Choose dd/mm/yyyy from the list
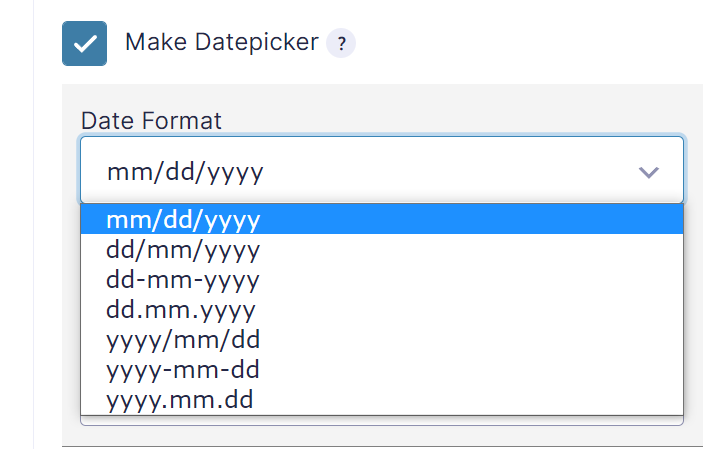Image resolution: width=714 pixels, height=449 pixels. 382,249
